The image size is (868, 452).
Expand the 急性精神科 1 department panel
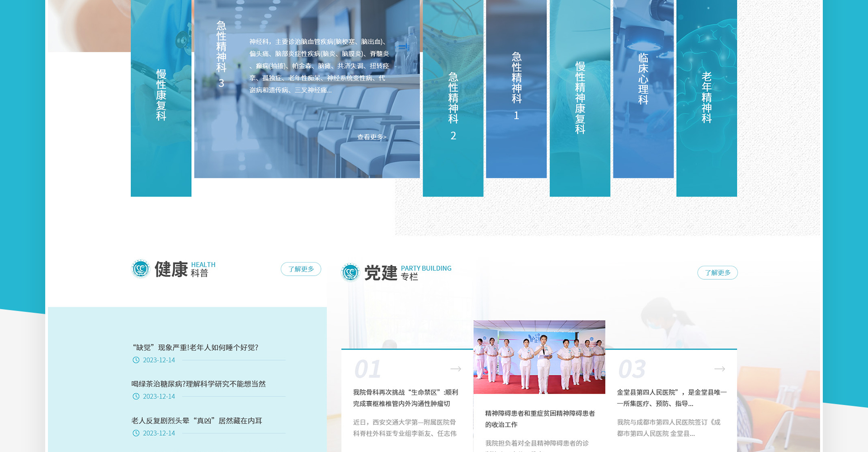click(516, 86)
